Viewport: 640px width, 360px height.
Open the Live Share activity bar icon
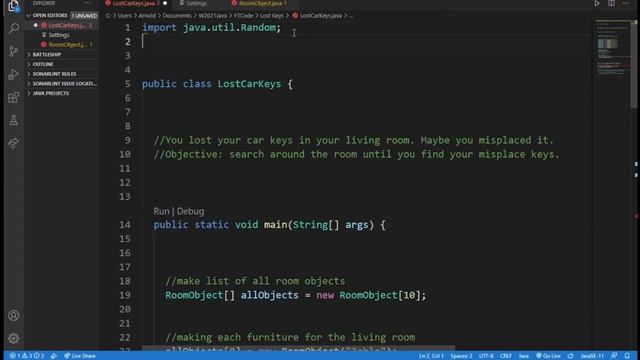pos(13,143)
